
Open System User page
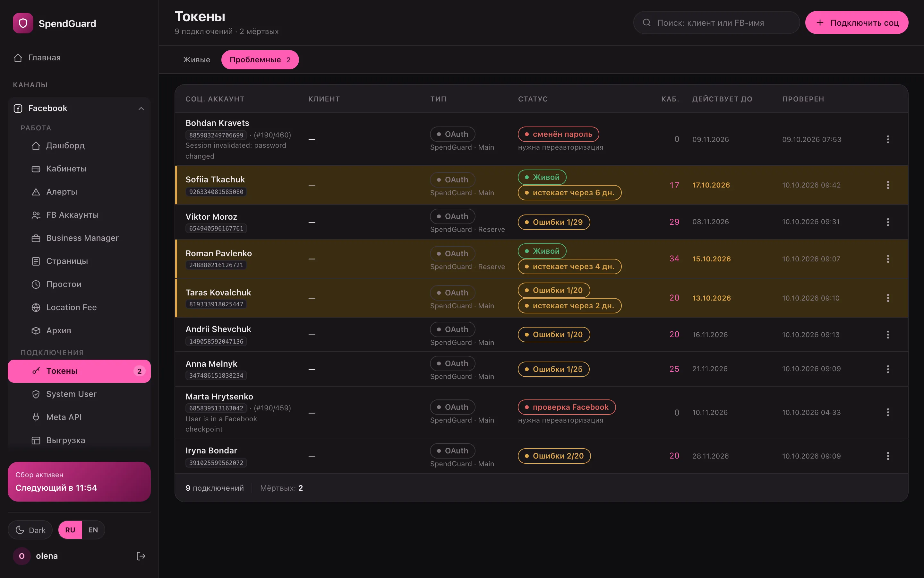pos(79,394)
